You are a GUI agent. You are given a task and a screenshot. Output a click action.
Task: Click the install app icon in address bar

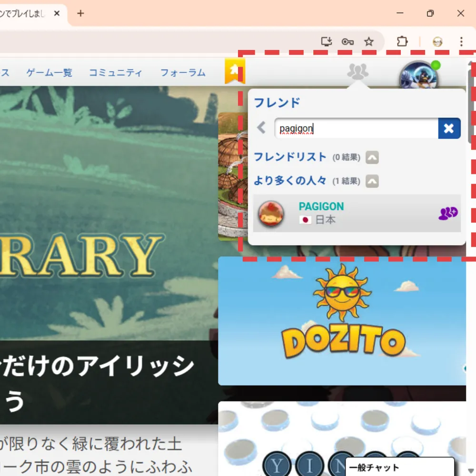(326, 42)
